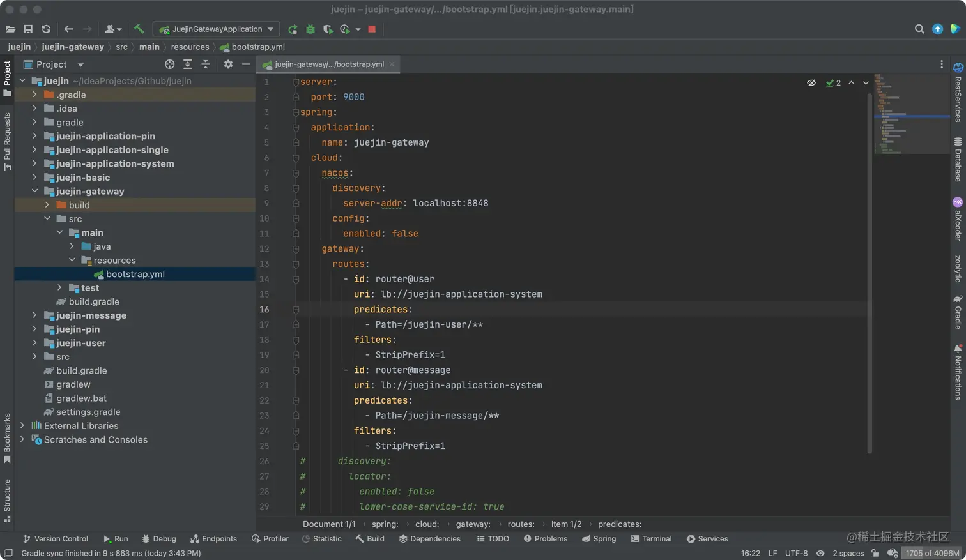966x560 pixels.
Task: Click the juejin-gateway breadcrumb in the navigation bar
Action: click(73, 47)
